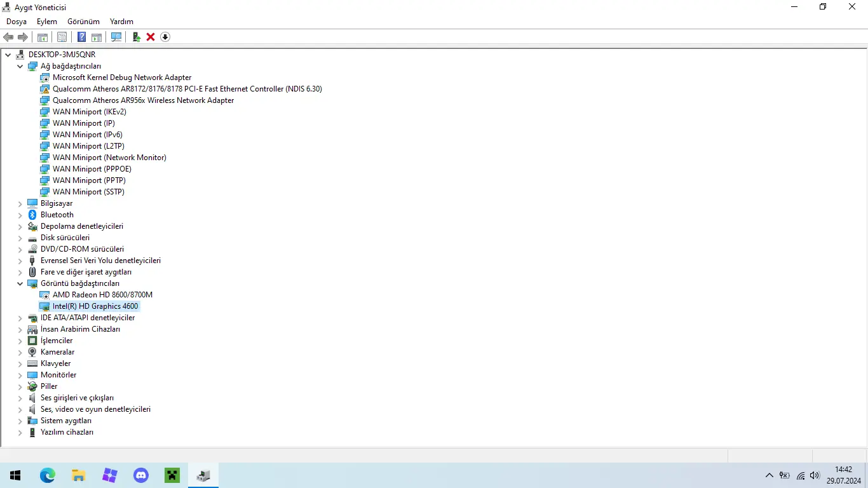868x488 pixels.
Task: Expand the Depolama denetleyicileri category
Action: click(x=20, y=226)
